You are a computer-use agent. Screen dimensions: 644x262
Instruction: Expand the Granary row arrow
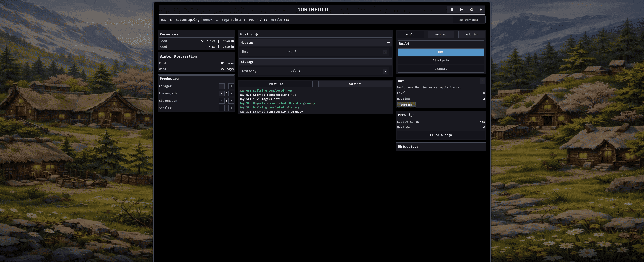[x=385, y=71]
